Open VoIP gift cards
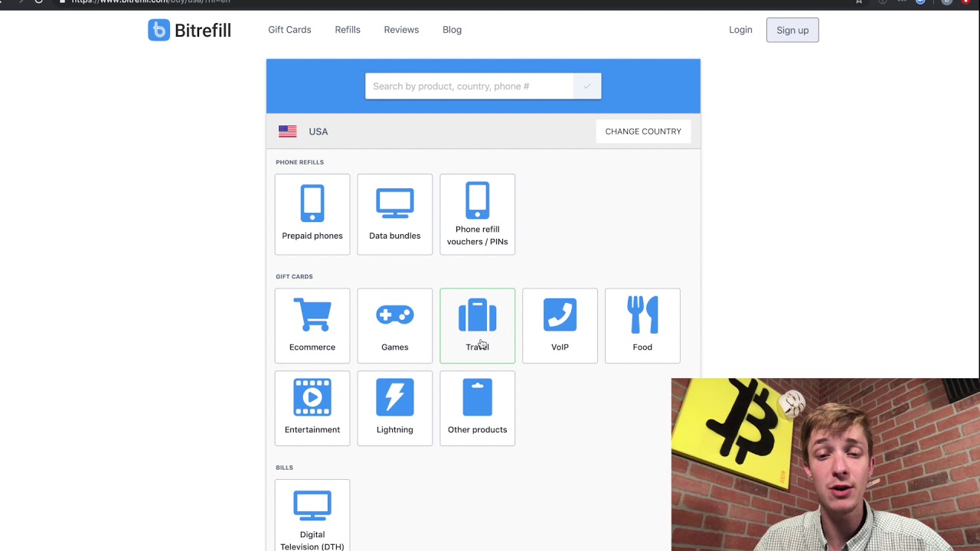Screen dimensions: 980x551 click(x=560, y=325)
